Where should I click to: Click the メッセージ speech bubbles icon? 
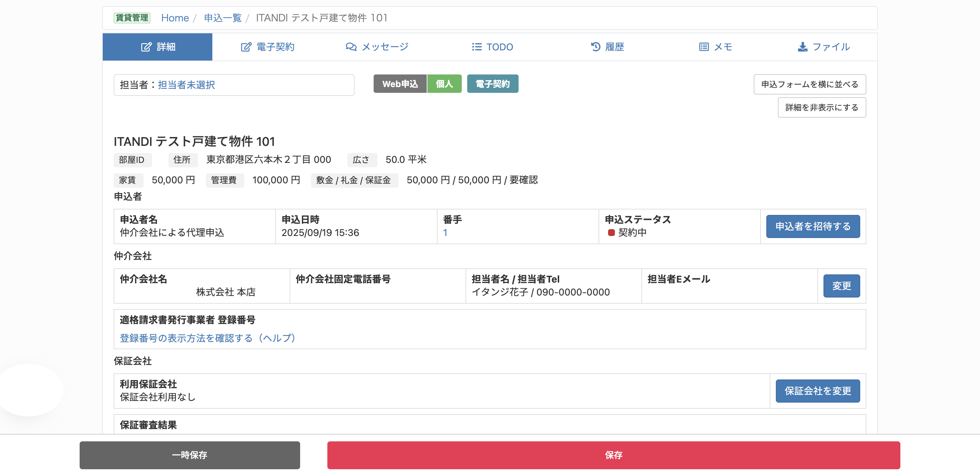tap(351, 47)
